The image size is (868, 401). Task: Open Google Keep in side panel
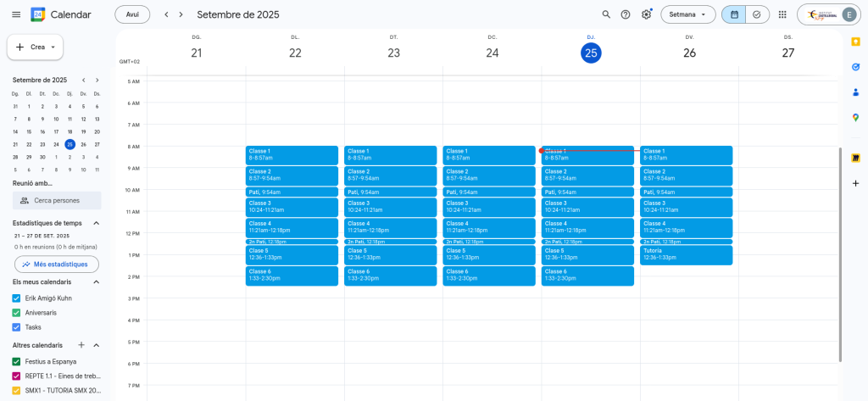point(855,42)
